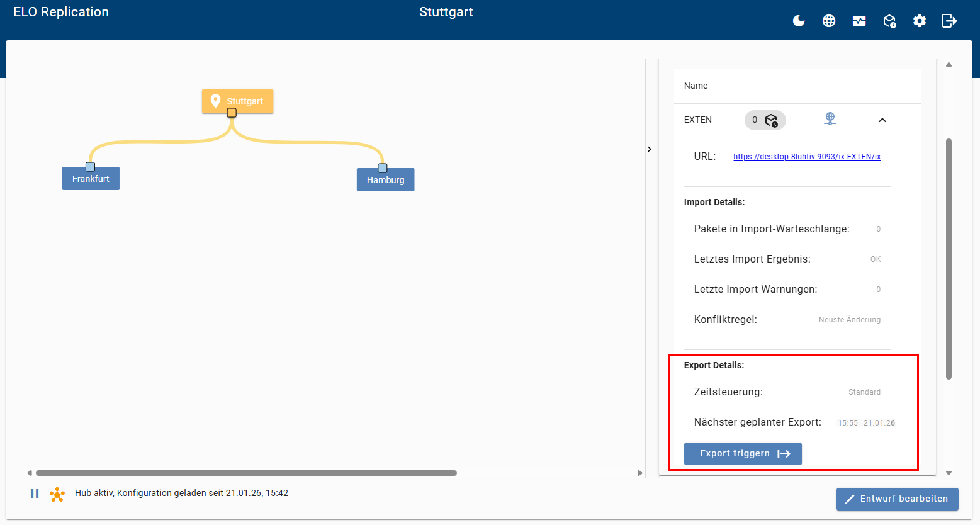
Task: Toggle dark mode with the moon icon
Action: [799, 21]
